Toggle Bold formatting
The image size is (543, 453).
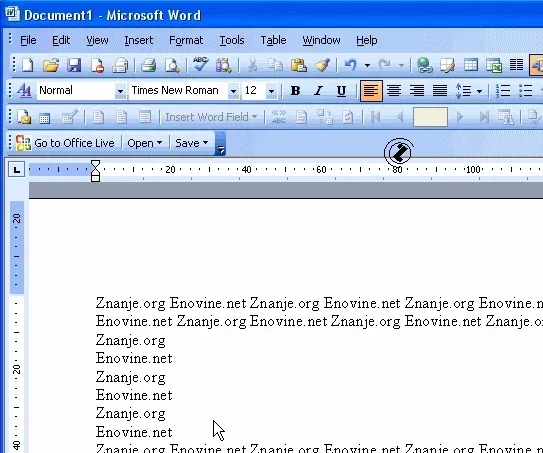point(295,91)
